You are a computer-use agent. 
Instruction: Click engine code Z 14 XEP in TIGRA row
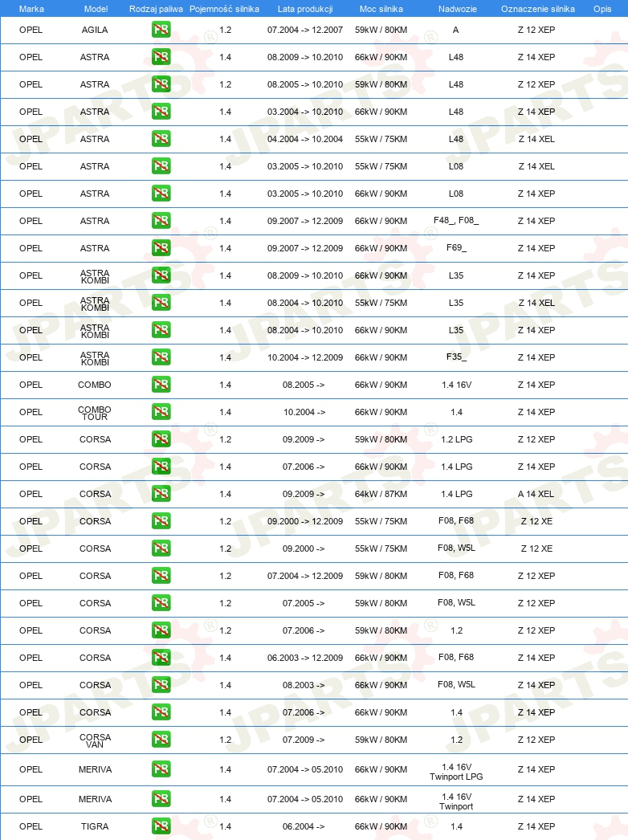[536, 826]
